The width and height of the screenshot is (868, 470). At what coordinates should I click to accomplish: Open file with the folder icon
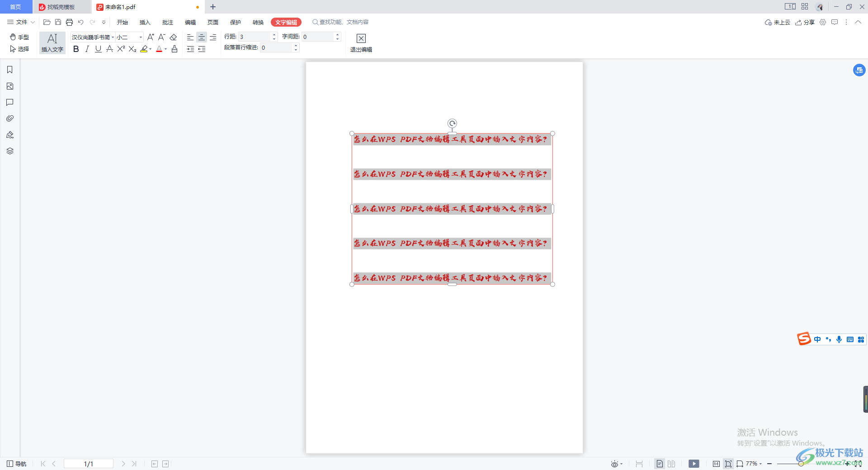point(47,22)
